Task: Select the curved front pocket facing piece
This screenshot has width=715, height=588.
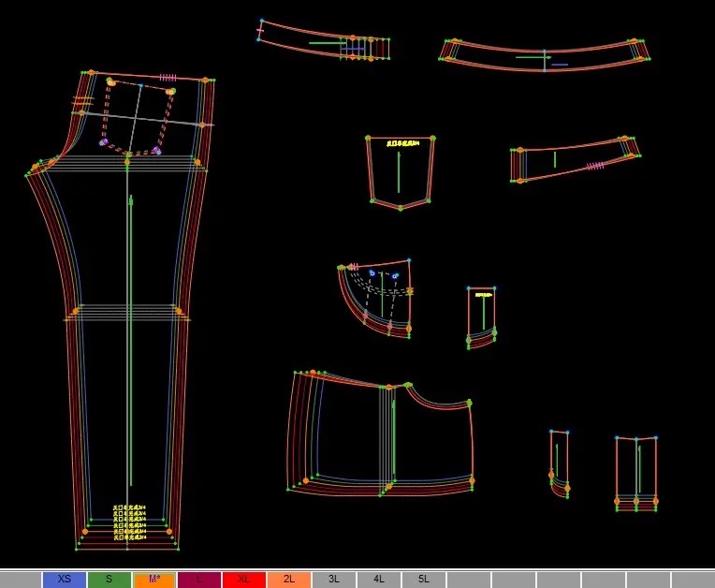Action: click(379, 295)
